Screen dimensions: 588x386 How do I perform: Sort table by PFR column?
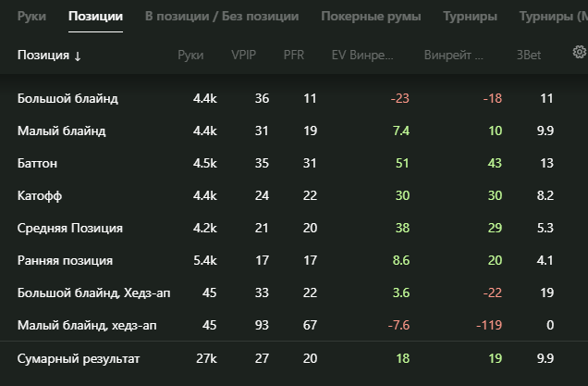(294, 56)
